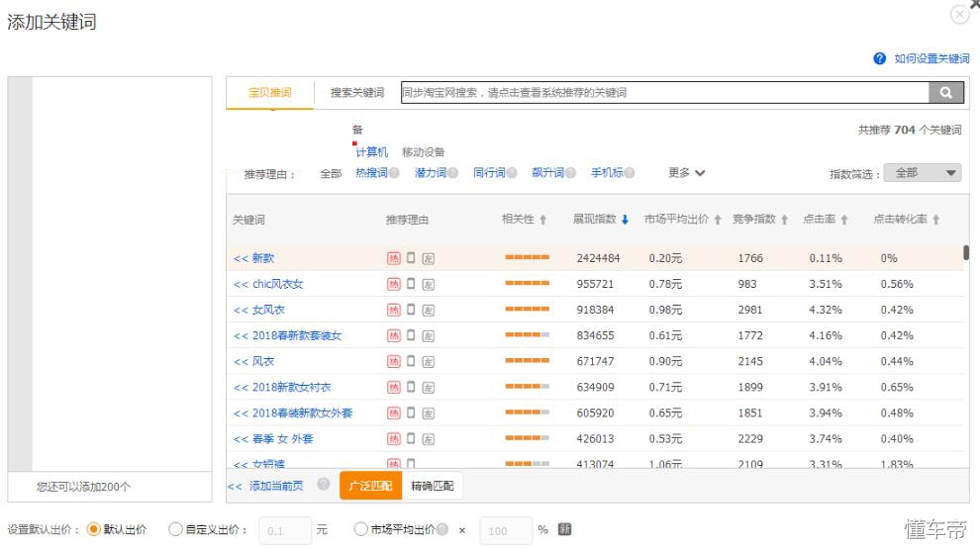Sort by 展现指数 column

(601, 220)
